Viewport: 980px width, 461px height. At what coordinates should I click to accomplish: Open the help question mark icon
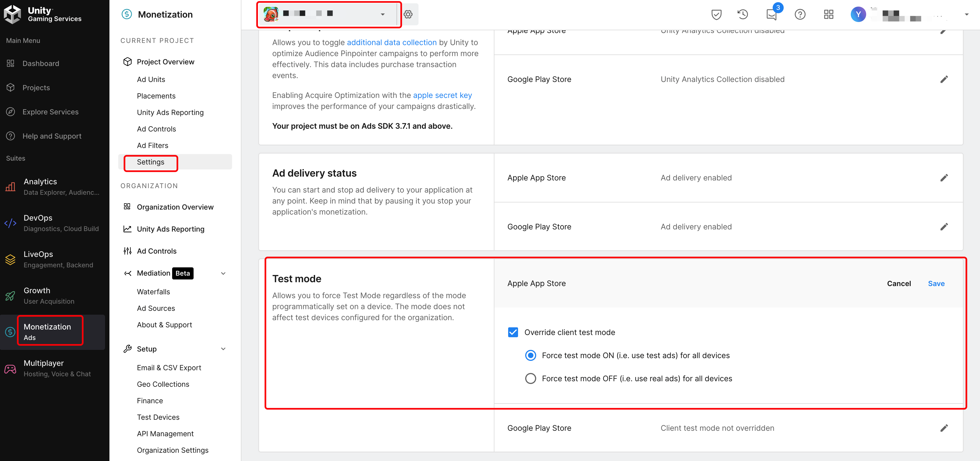[800, 15]
